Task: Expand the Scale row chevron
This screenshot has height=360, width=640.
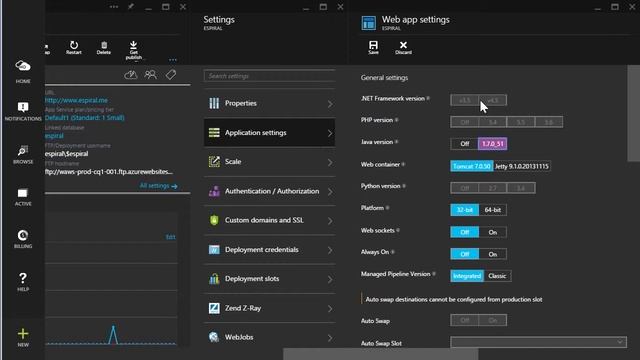Action: pyautogui.click(x=330, y=162)
